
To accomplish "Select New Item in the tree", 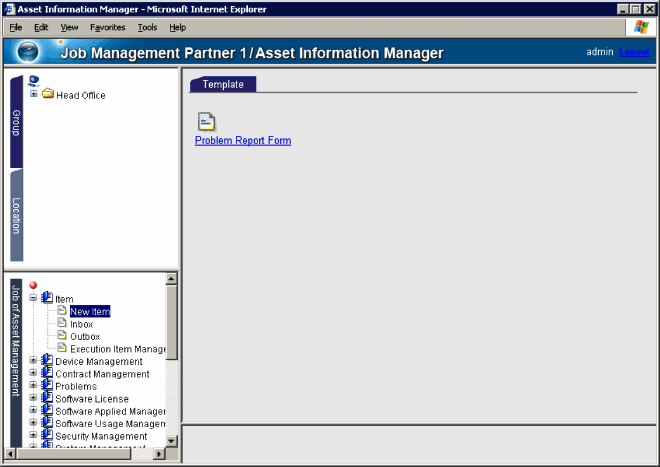I will 90,312.
